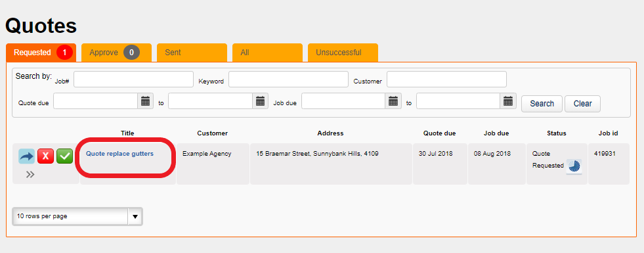Click the Clear button
This screenshot has height=253, width=644.
582,104
